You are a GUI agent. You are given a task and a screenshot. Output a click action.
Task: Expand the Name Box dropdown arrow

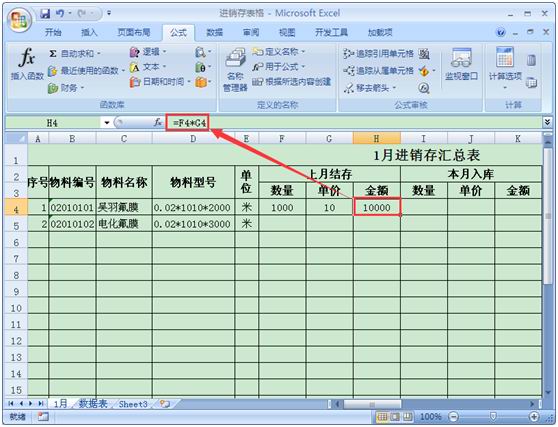coord(106,123)
